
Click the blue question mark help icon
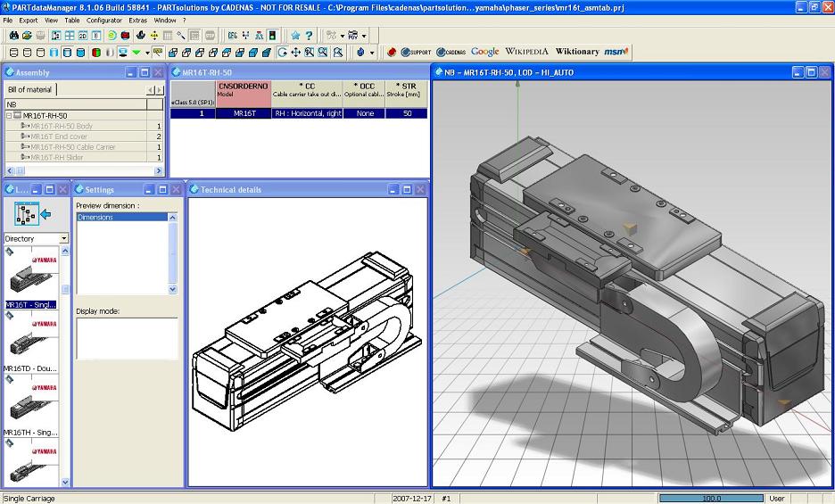[x=309, y=36]
